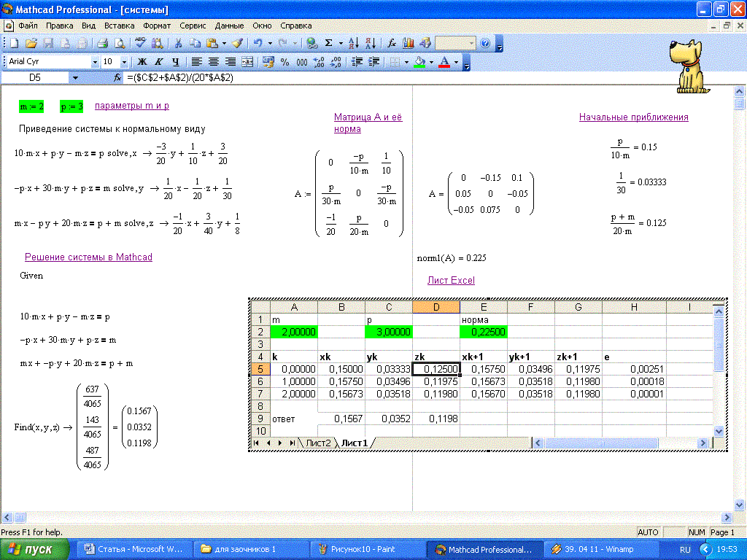Select cell A2 containing 2,00000

(x=294, y=332)
